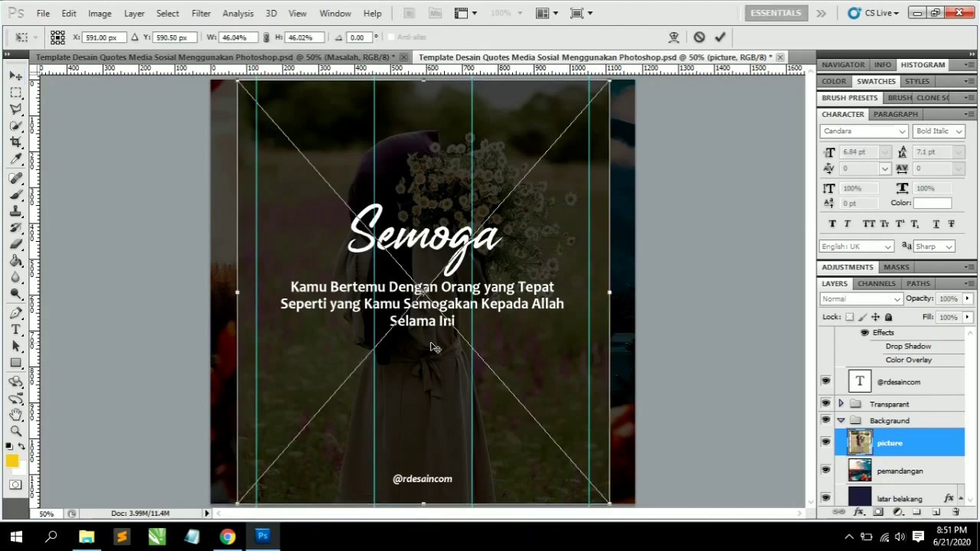Hide the picture layer
The height and width of the screenshot is (551, 980).
tap(825, 442)
